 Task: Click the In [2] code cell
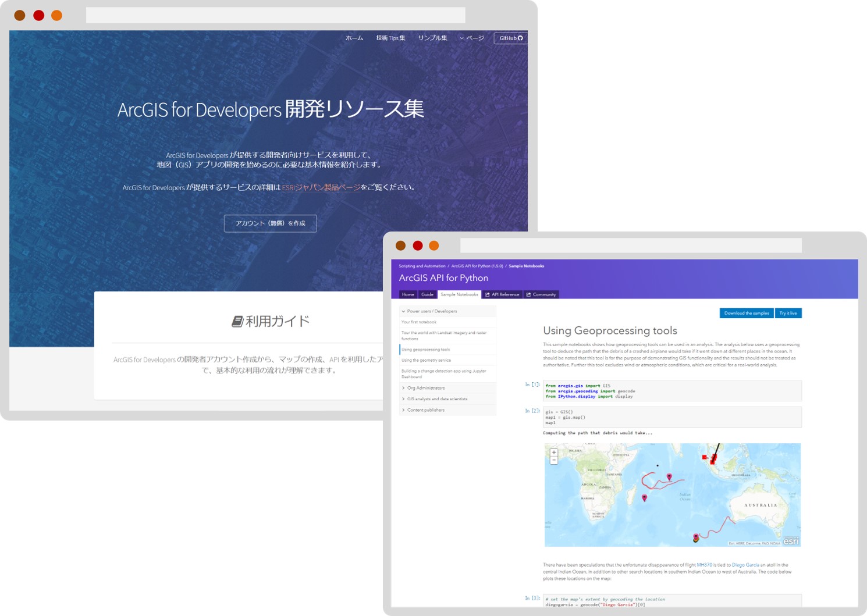672,417
